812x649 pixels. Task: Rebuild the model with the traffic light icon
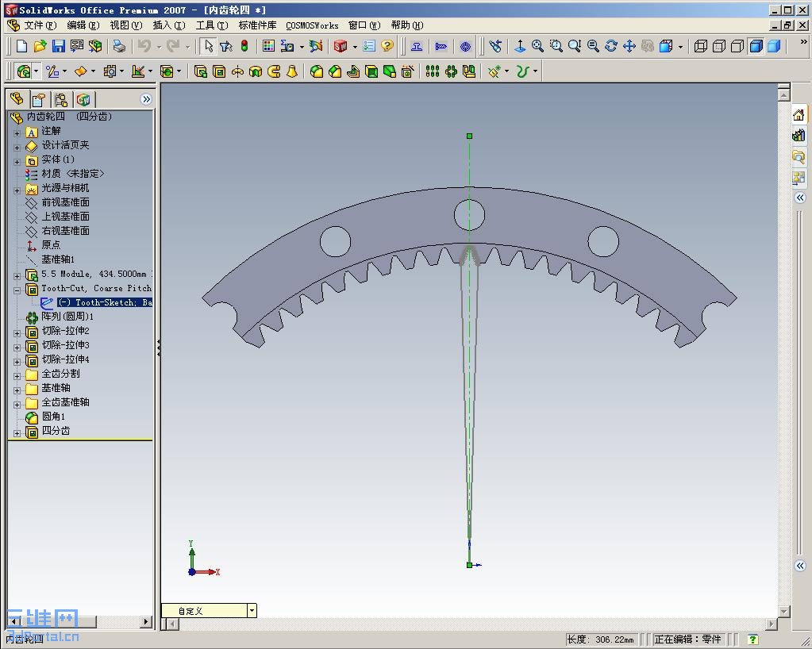coord(244,47)
